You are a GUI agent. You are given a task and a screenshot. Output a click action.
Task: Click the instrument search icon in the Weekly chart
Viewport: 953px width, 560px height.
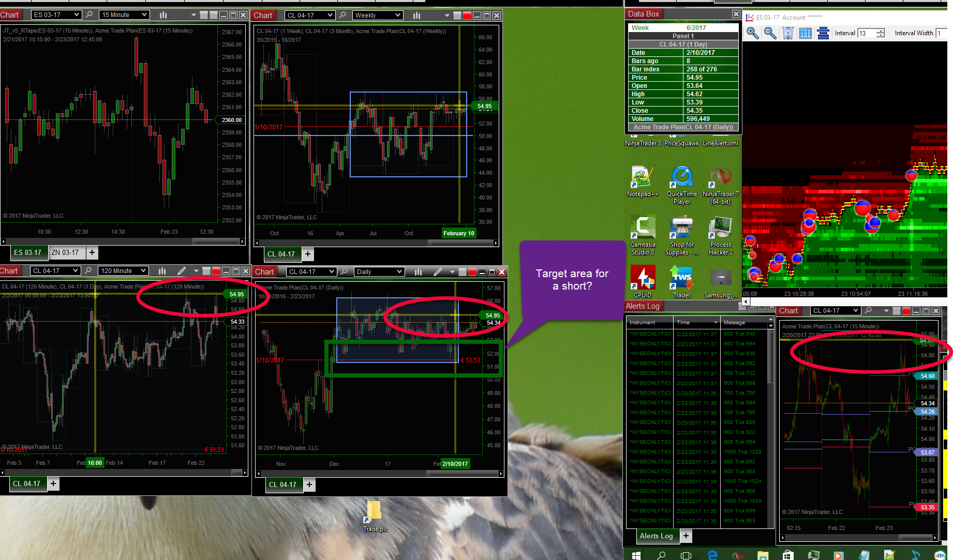(x=343, y=15)
